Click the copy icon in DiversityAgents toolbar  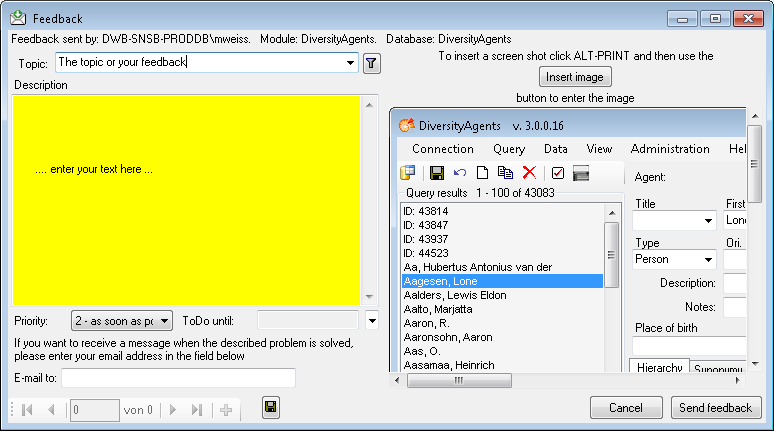pyautogui.click(x=505, y=173)
